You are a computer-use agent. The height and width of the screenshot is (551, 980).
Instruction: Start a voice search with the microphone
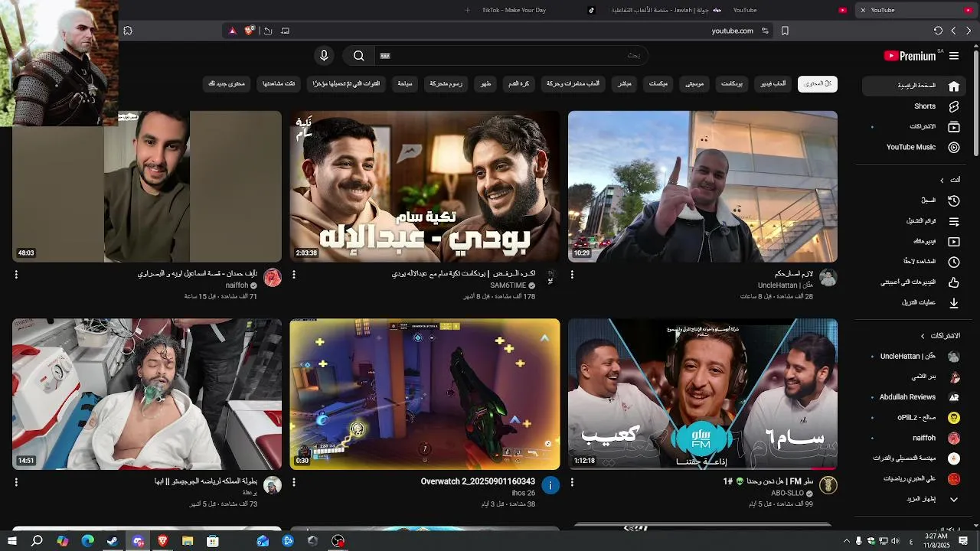click(324, 56)
